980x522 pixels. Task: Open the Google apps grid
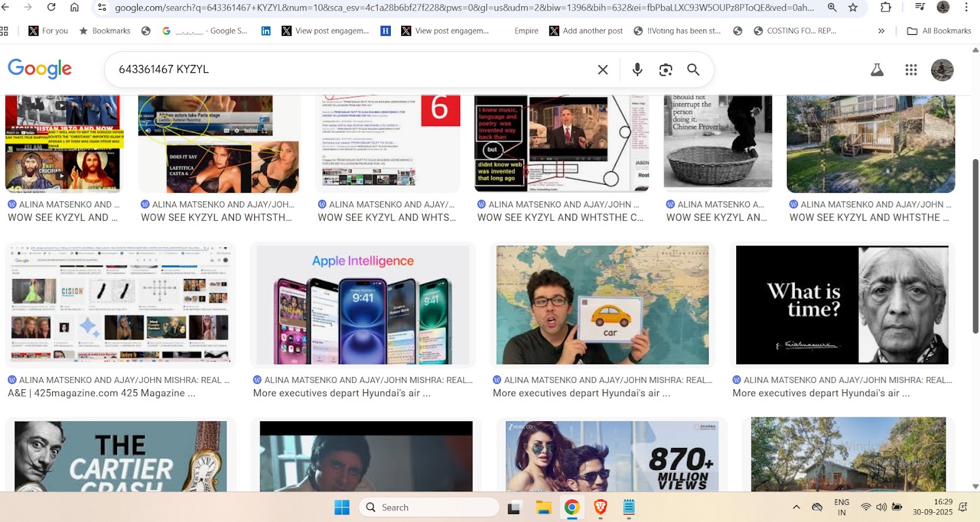911,70
